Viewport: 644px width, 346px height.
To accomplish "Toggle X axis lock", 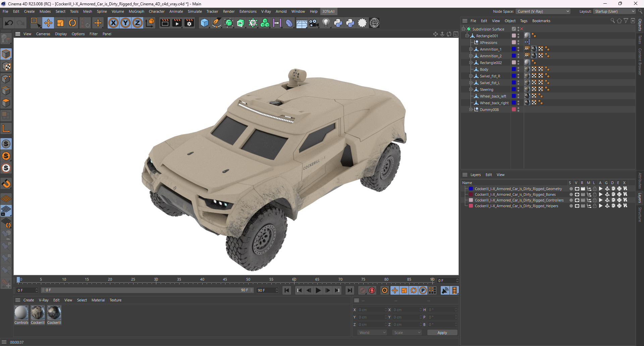I will coord(113,23).
